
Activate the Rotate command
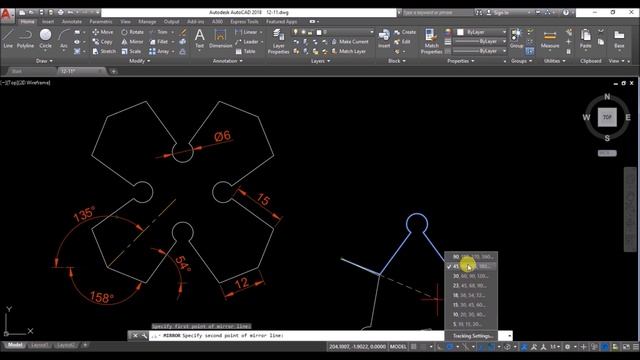click(132, 32)
